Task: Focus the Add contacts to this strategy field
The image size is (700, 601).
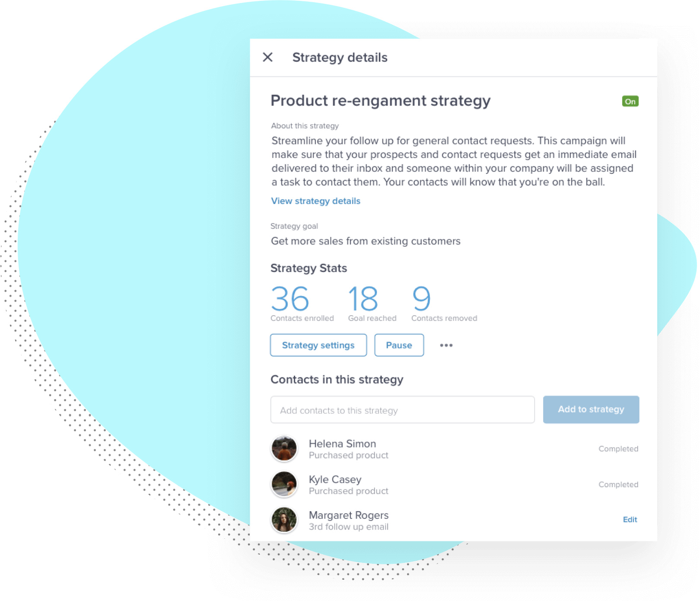Action: 402,410
